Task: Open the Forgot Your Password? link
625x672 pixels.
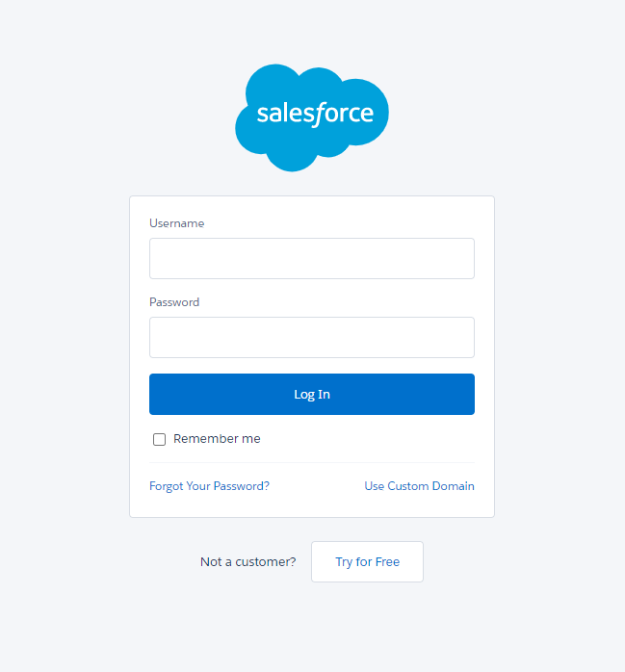Action: pos(209,486)
